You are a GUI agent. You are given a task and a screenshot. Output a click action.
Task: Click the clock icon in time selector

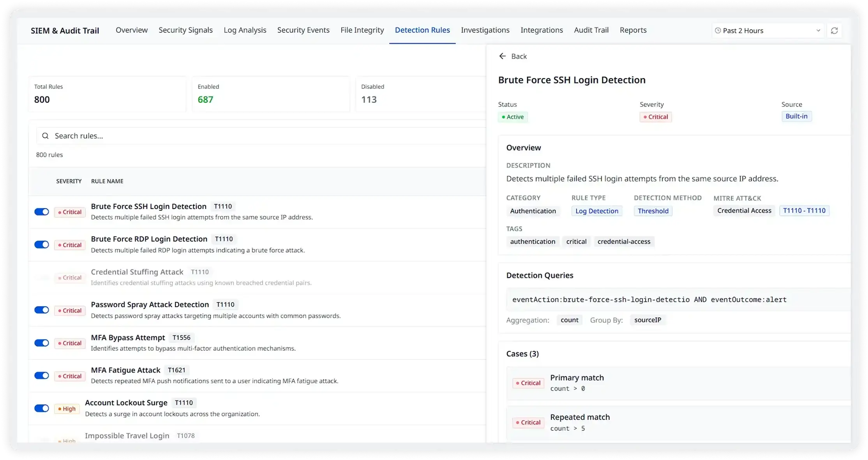click(718, 30)
